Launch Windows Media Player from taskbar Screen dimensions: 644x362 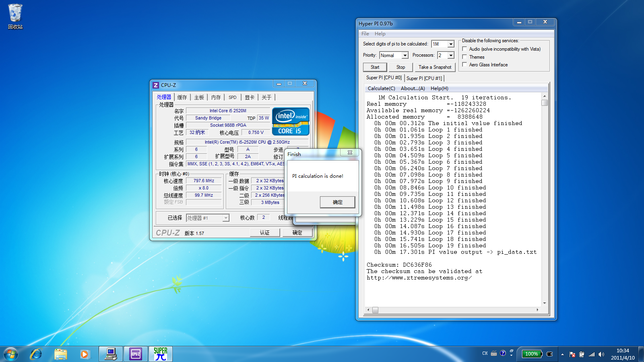[x=85, y=354]
